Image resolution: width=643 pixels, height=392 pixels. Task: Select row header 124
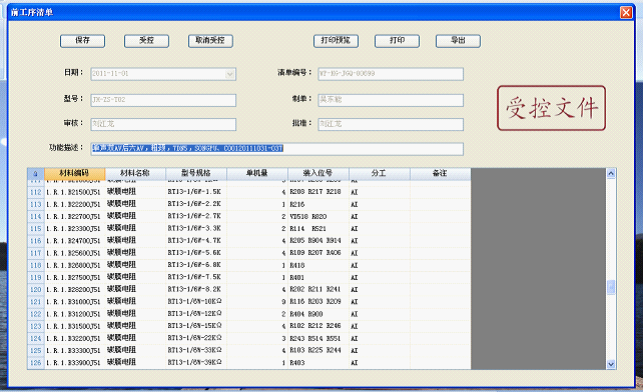(x=36, y=338)
